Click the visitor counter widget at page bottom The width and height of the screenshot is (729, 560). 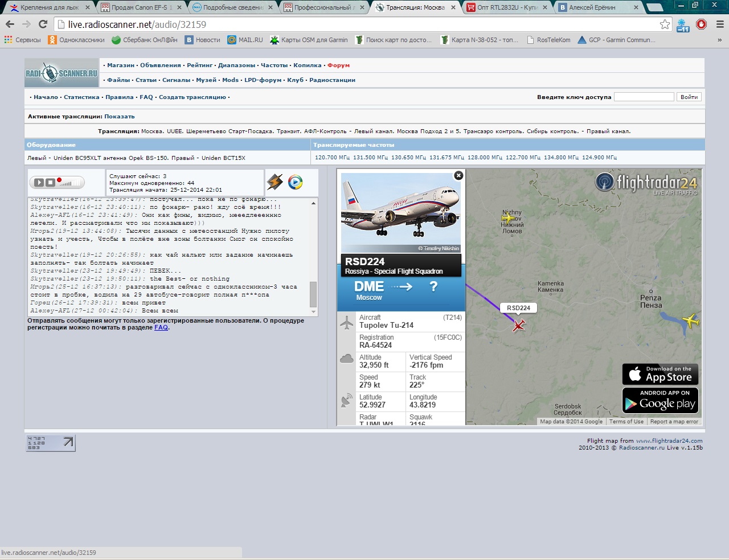point(51,443)
